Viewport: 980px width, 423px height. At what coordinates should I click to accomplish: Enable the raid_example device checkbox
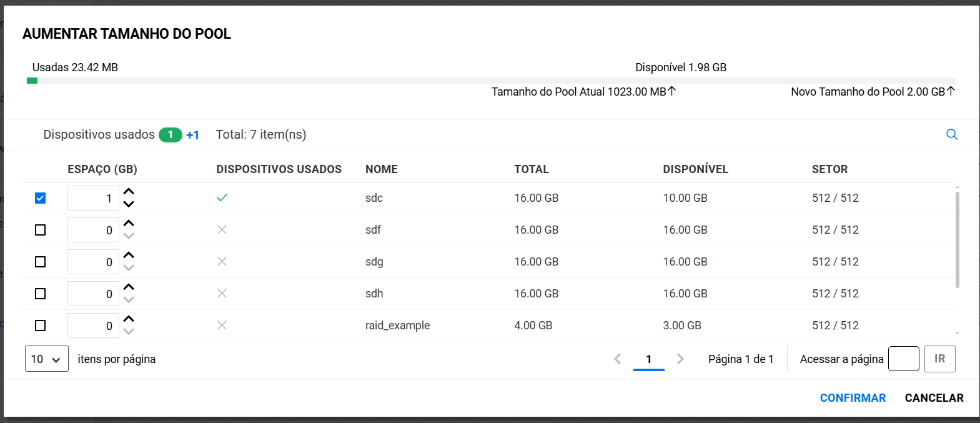tap(41, 326)
